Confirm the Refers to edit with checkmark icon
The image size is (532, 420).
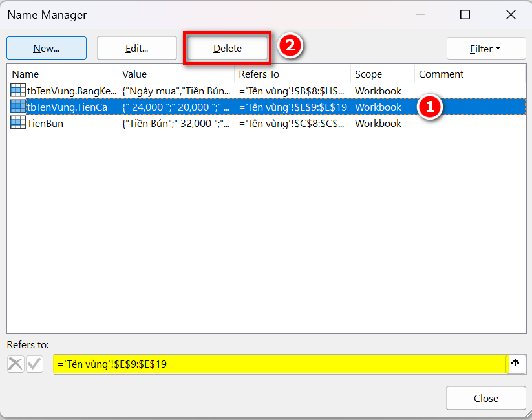point(34,364)
